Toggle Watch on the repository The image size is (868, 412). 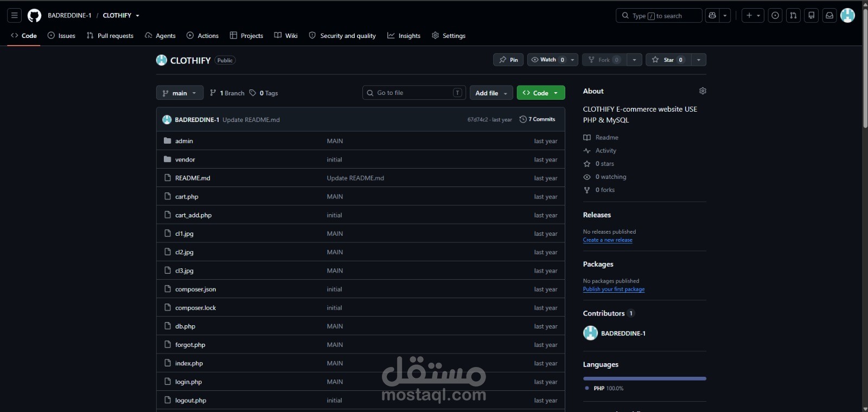tap(548, 60)
